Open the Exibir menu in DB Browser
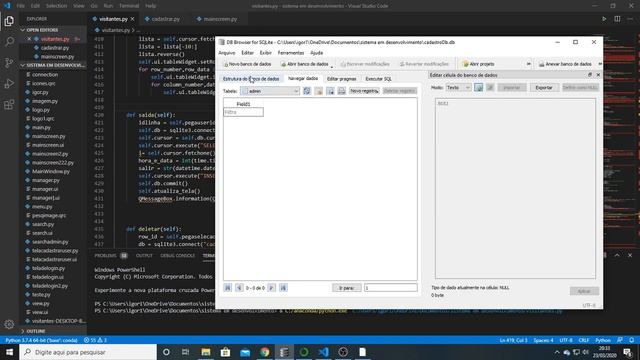The width and height of the screenshot is (640, 360). (266, 53)
